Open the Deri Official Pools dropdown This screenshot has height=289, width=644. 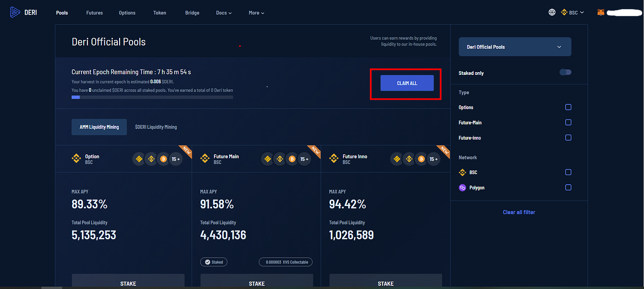tap(515, 47)
